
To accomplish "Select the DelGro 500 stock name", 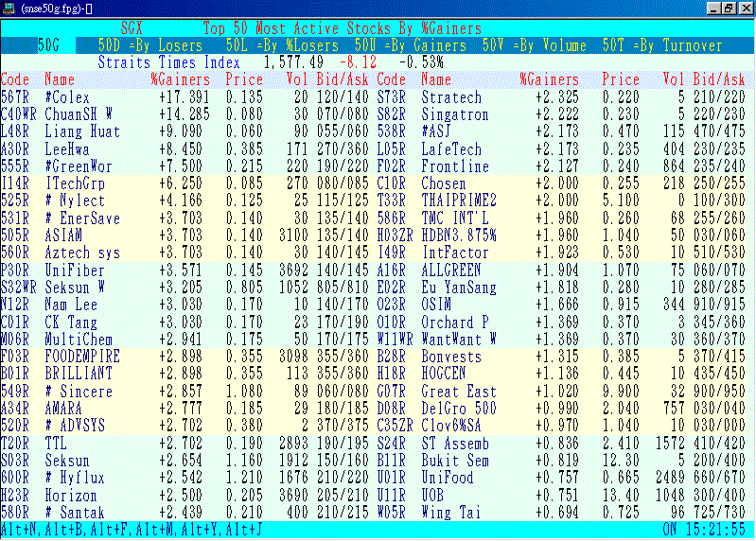I will 459,409.
